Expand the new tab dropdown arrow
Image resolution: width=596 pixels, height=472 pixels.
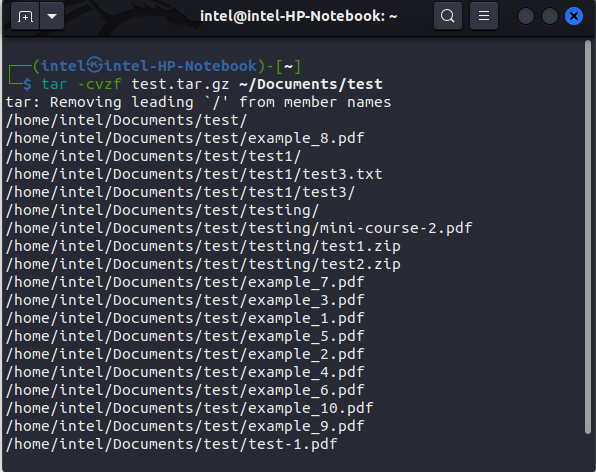(x=52, y=16)
